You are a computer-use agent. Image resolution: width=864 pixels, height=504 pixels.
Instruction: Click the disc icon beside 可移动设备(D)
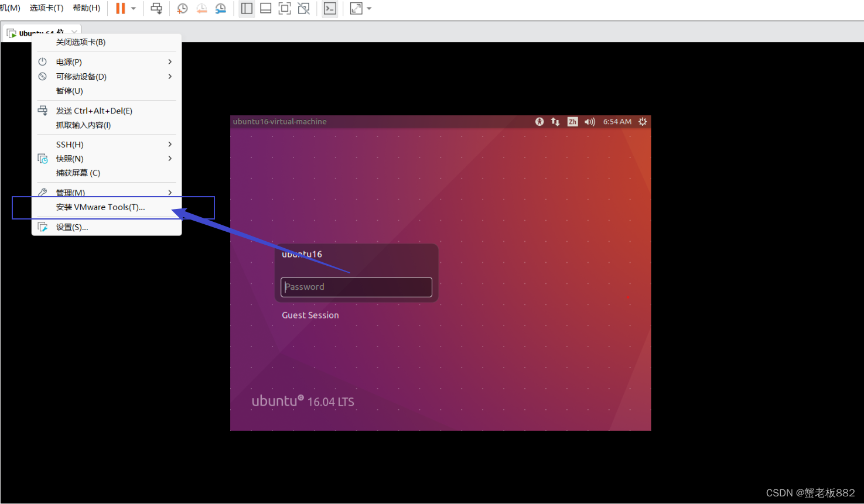click(42, 77)
